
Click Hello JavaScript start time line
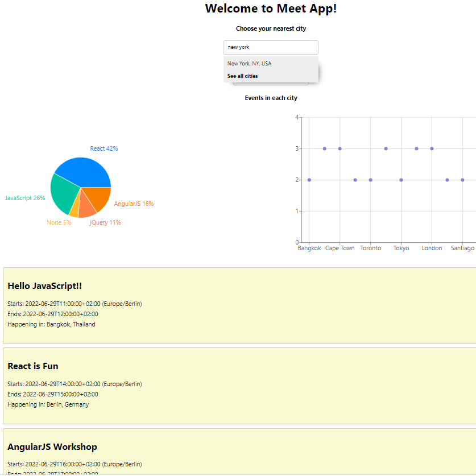coord(74,304)
